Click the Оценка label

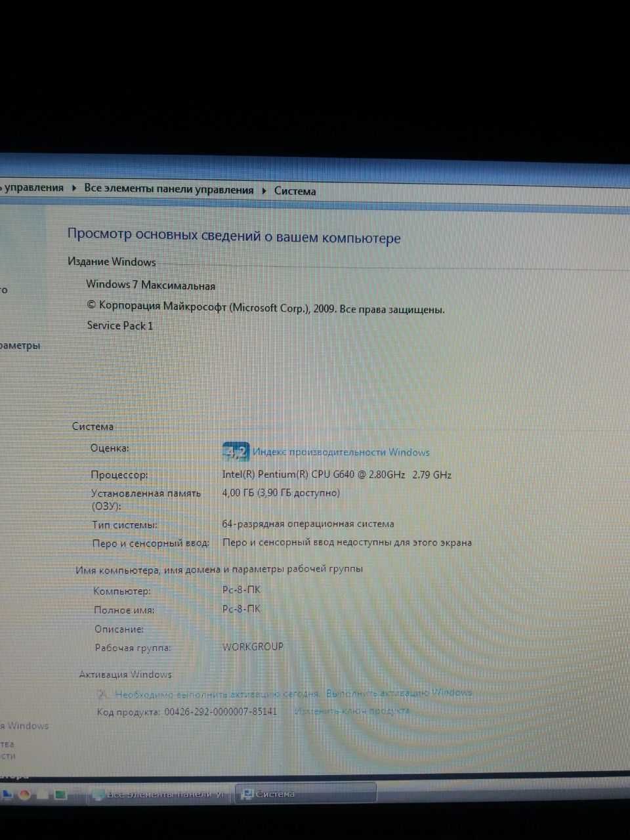tap(110, 448)
